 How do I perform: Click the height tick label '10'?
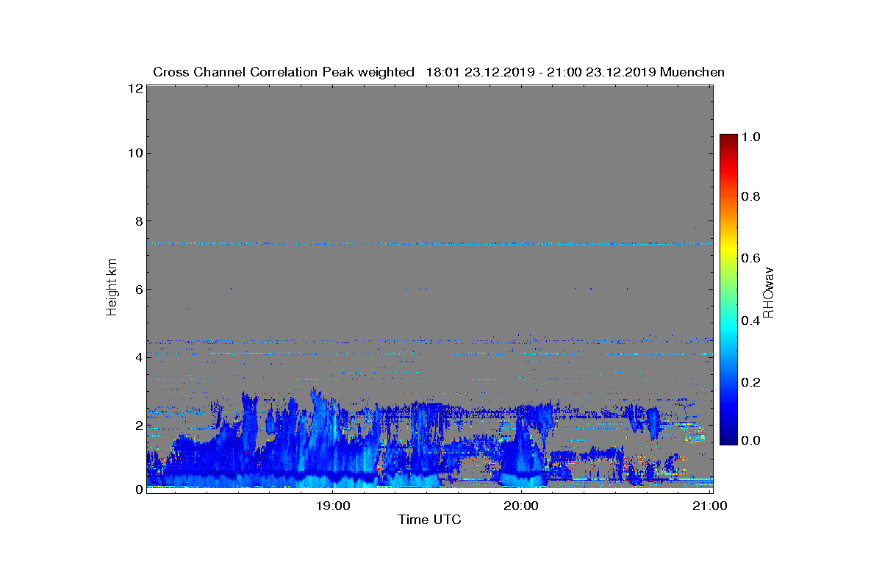click(x=135, y=153)
